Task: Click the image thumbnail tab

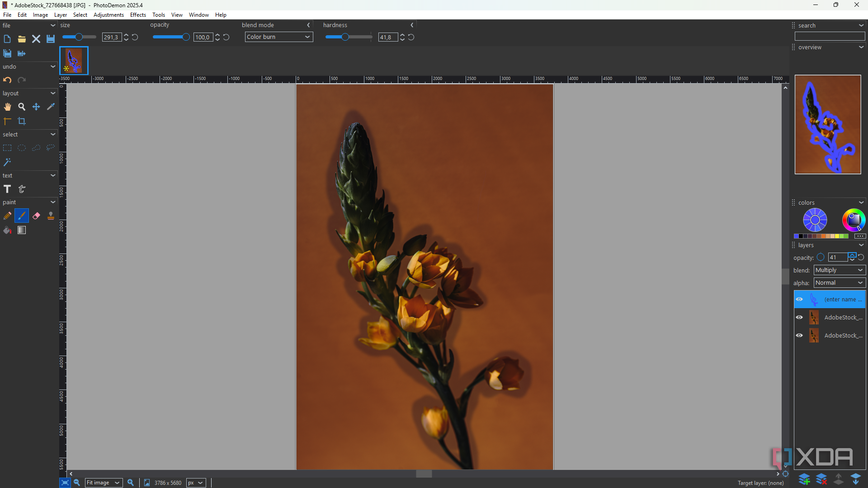Action: point(74,61)
